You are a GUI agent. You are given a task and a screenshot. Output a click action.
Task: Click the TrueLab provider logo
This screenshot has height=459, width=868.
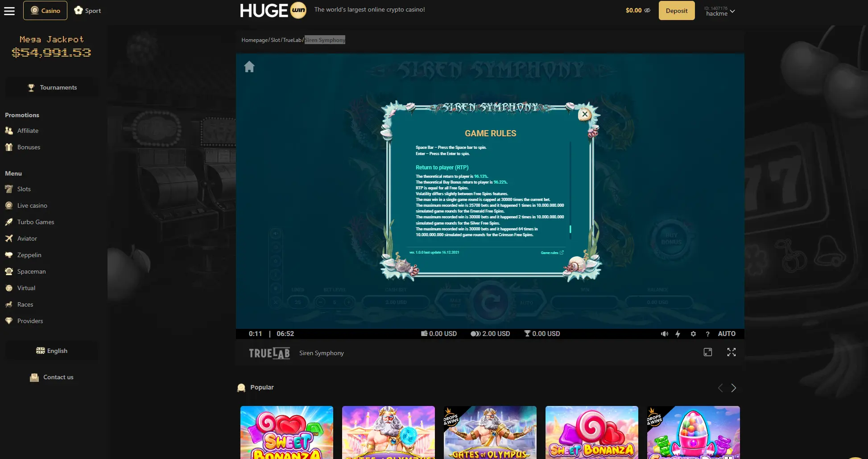pyautogui.click(x=269, y=353)
